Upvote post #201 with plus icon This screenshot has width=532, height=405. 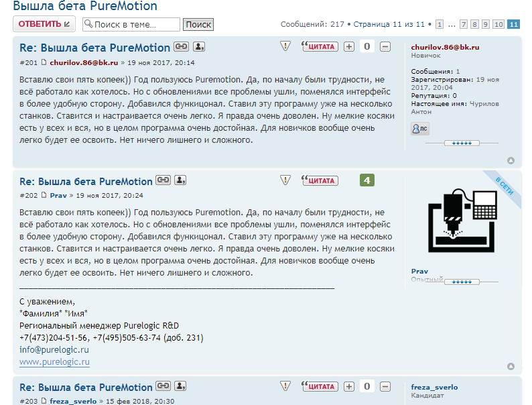pyautogui.click(x=349, y=46)
